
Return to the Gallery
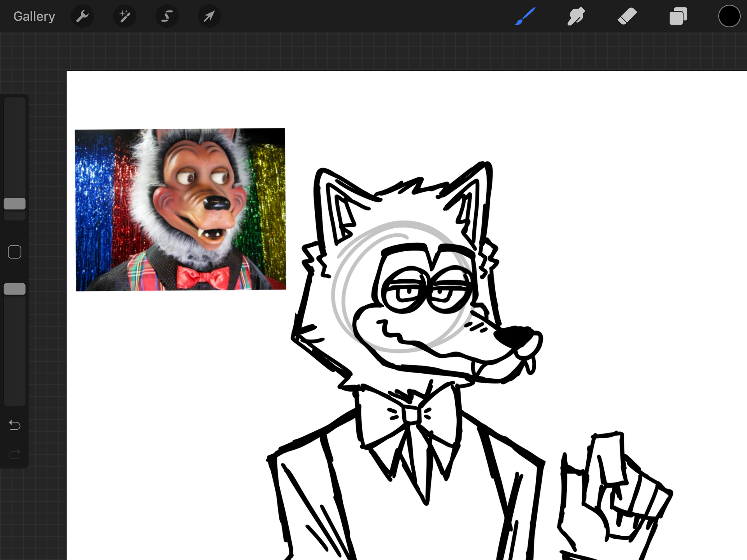(34, 16)
